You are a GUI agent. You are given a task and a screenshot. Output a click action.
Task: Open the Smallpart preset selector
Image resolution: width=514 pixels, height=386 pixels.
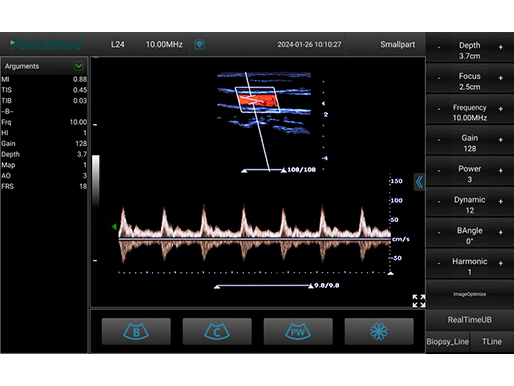398,44
